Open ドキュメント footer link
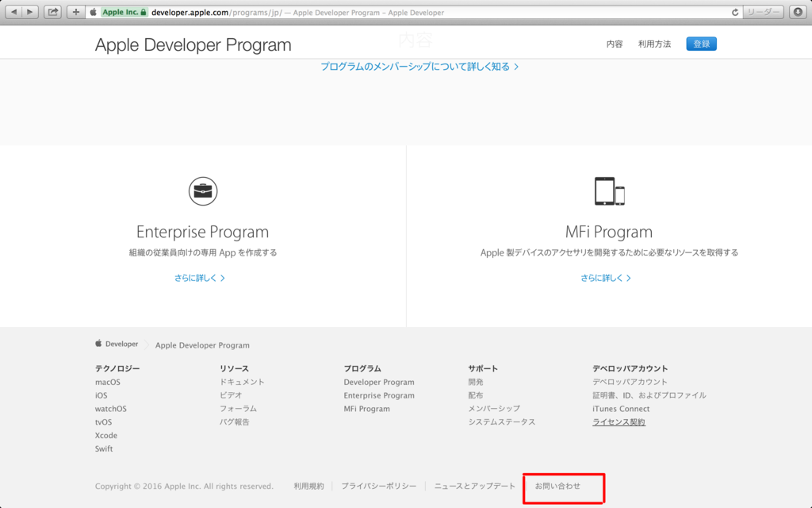This screenshot has width=812, height=508. (242, 382)
